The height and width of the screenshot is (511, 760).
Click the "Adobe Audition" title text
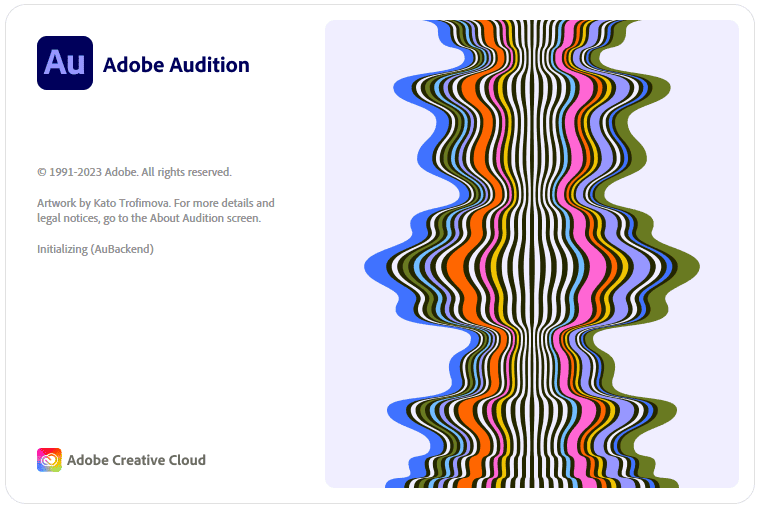coord(176,65)
